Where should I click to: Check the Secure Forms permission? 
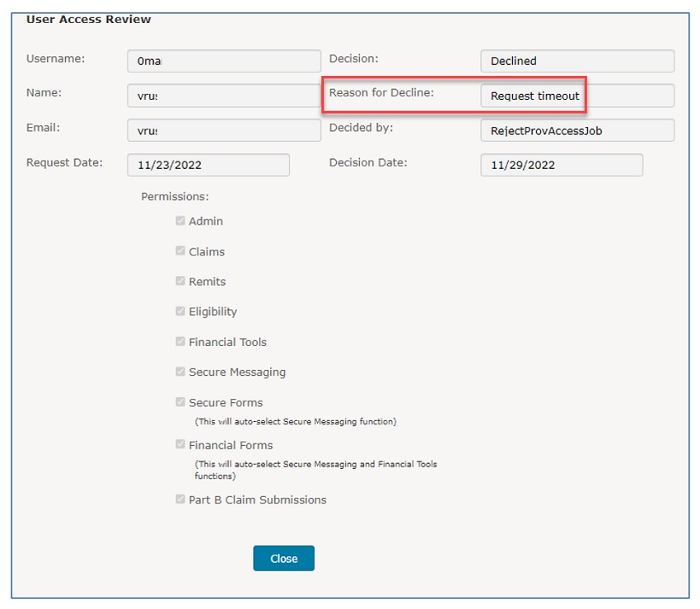click(x=180, y=401)
